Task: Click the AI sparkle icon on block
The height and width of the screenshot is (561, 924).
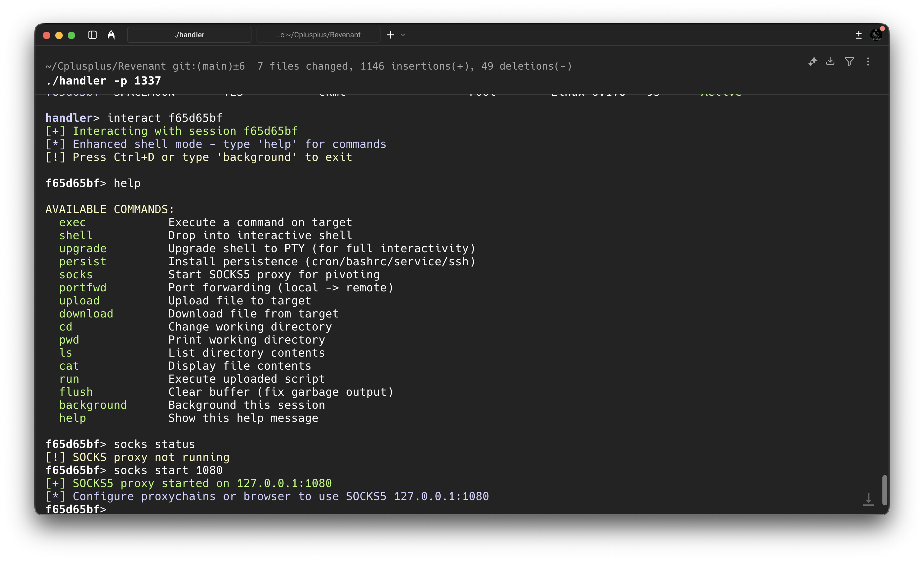Action: 812,62
